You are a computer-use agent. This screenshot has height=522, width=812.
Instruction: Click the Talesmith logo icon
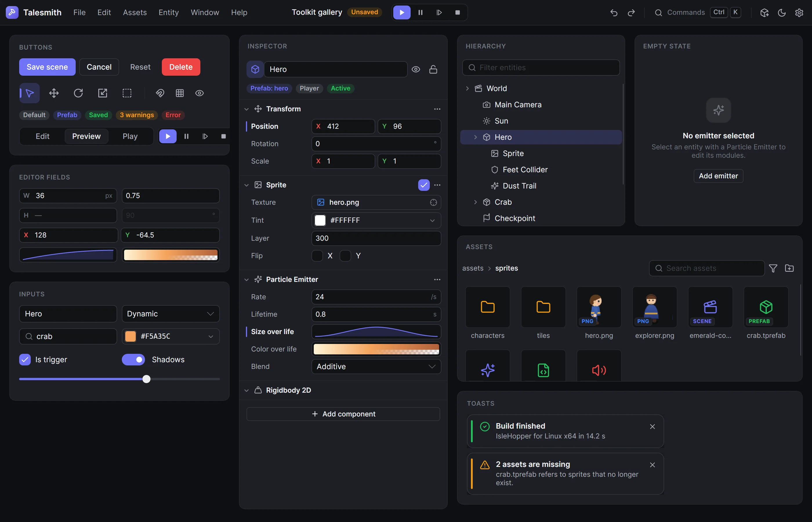click(12, 12)
